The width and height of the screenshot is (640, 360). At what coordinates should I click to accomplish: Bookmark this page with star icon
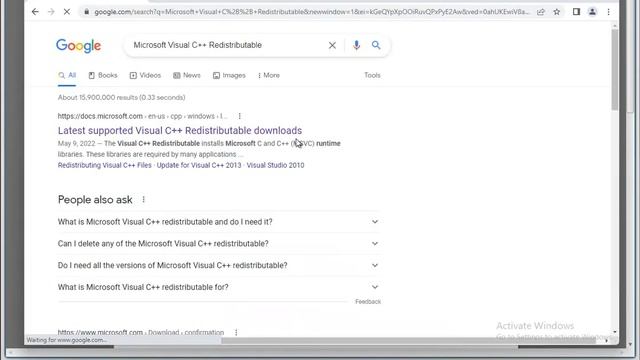point(557,12)
